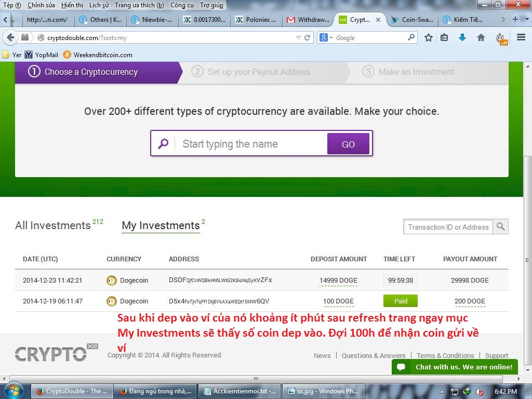
Task: Bookmark this page with the star icon
Action: [x=429, y=37]
